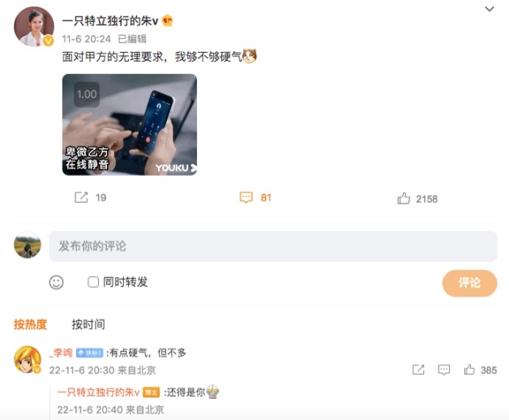Open the _李岣 commenter name link

click(61, 353)
